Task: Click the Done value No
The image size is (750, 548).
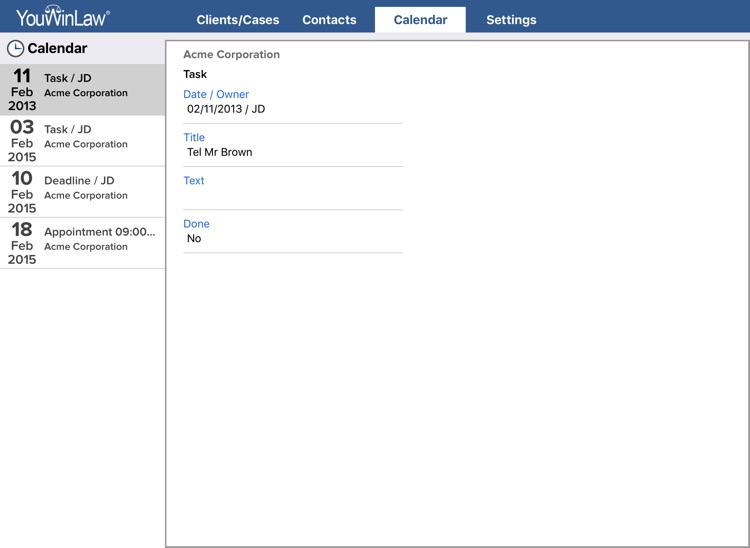Action: pyautogui.click(x=194, y=238)
